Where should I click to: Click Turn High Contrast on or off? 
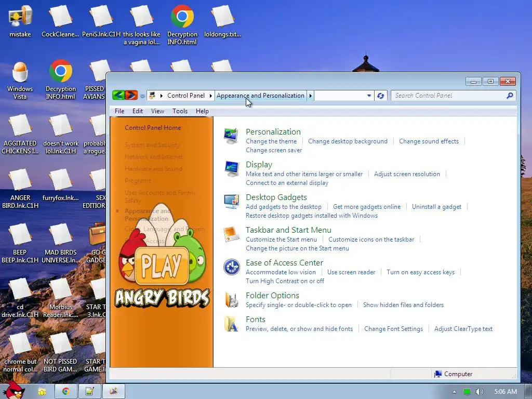tap(285, 281)
